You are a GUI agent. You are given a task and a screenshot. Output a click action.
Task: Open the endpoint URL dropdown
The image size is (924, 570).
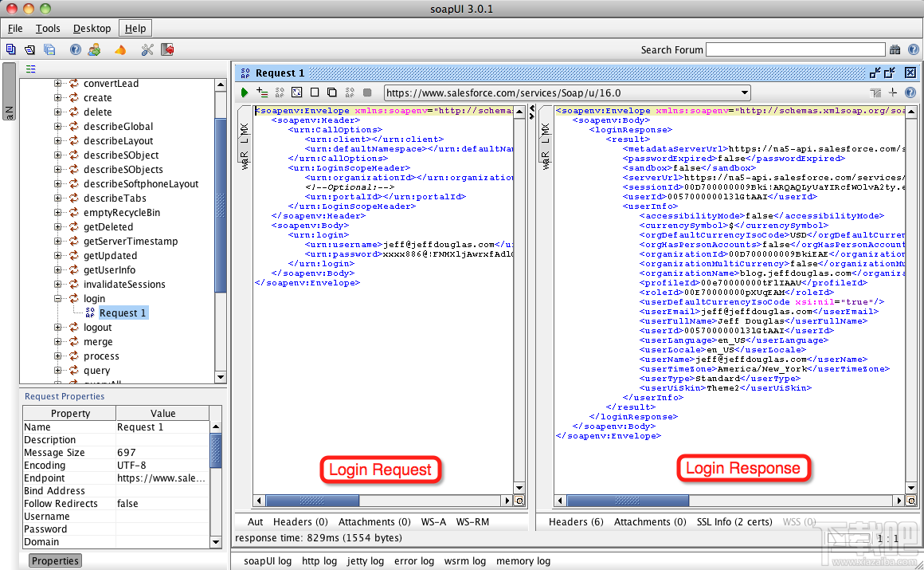pyautogui.click(x=745, y=92)
